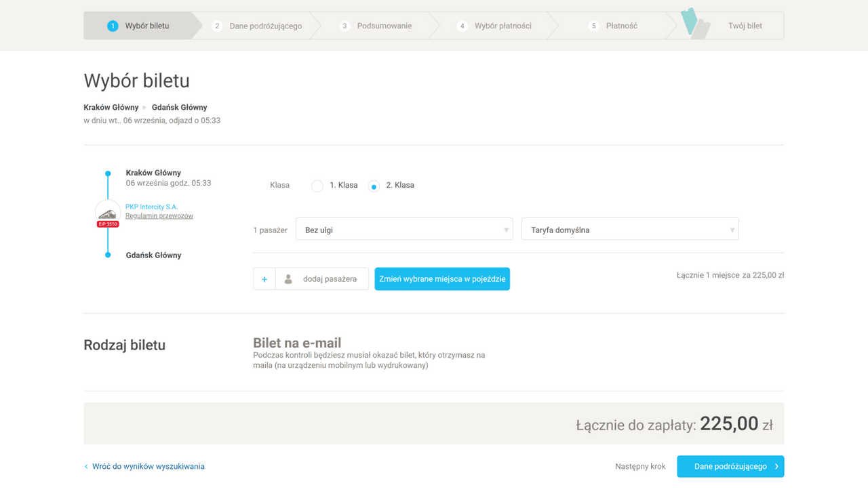Go to Podsumowanie step tab
Image resolution: width=868 pixels, height=500 pixels.
384,26
